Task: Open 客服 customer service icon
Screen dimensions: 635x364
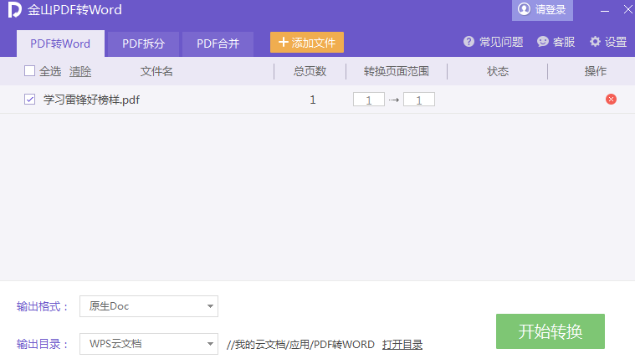Action: [543, 42]
